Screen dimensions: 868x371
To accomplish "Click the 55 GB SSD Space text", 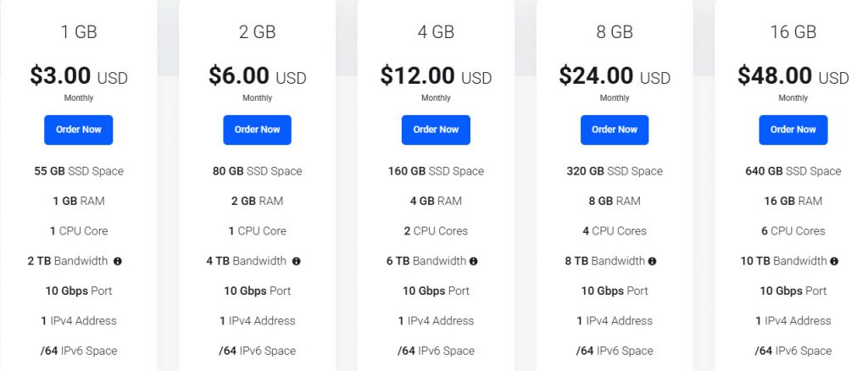I will (x=79, y=171).
